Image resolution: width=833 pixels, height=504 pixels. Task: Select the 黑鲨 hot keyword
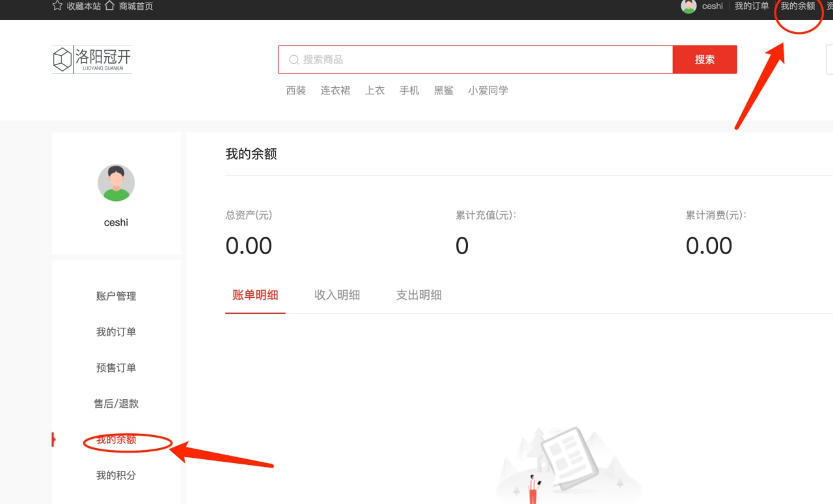pos(444,90)
